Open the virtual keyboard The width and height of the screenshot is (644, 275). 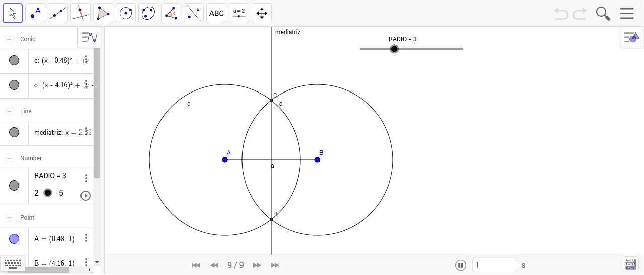[x=13, y=263]
